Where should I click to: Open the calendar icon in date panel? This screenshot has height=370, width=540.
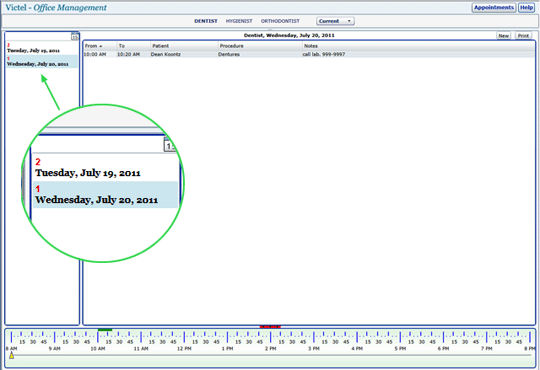tap(75, 36)
